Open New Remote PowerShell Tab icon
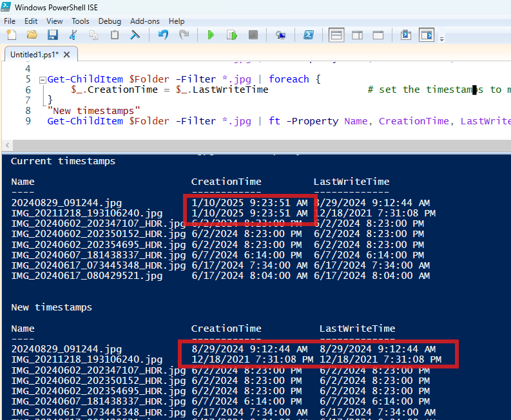This screenshot has height=420, width=511. tap(280, 35)
